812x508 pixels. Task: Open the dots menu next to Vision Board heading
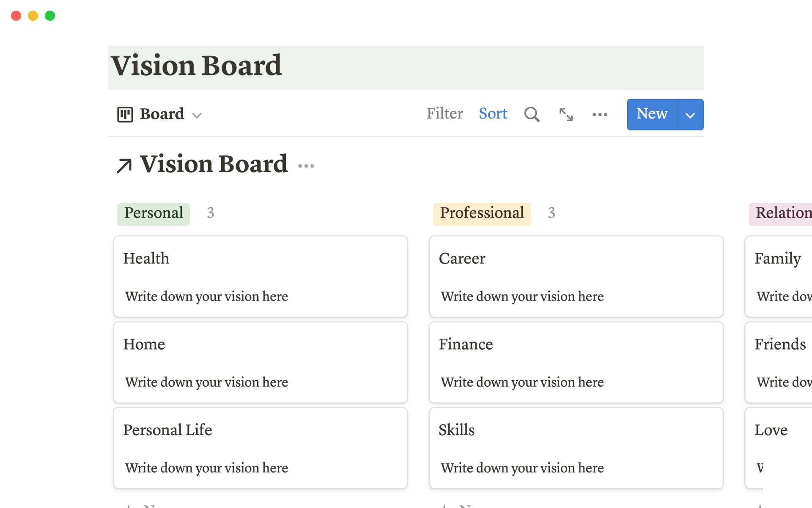coord(306,166)
